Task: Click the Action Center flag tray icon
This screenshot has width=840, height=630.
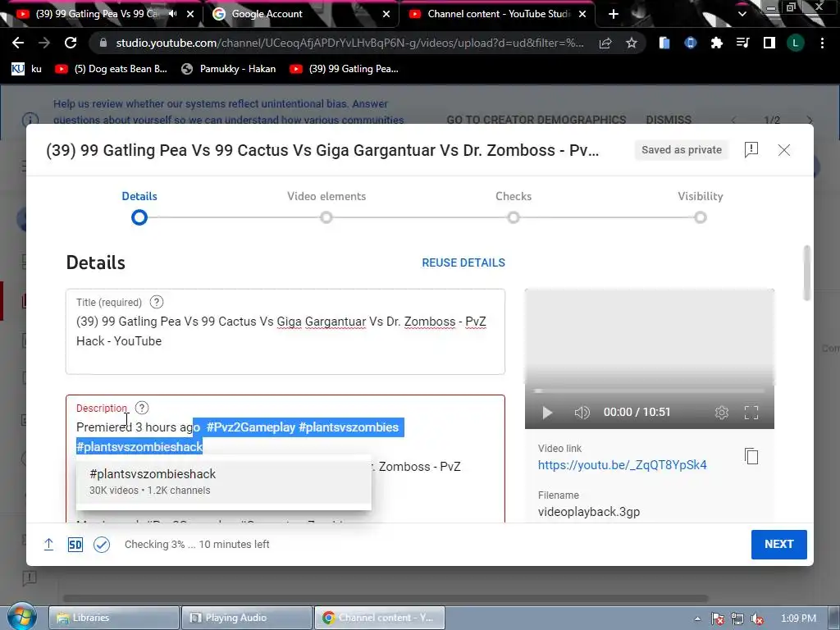Action: pyautogui.click(x=717, y=619)
